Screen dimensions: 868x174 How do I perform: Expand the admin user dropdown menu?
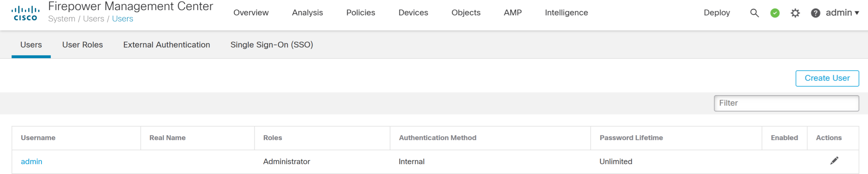pyautogui.click(x=842, y=13)
